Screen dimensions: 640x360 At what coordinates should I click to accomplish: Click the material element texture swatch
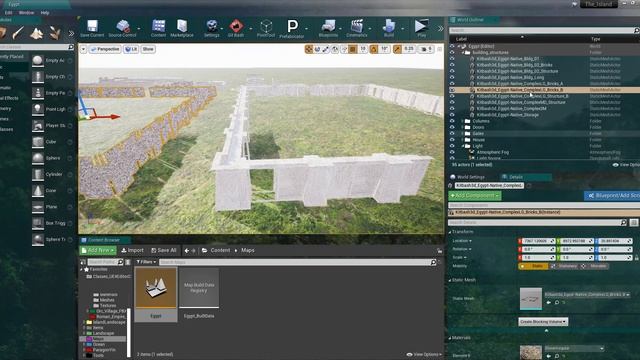tap(531, 352)
